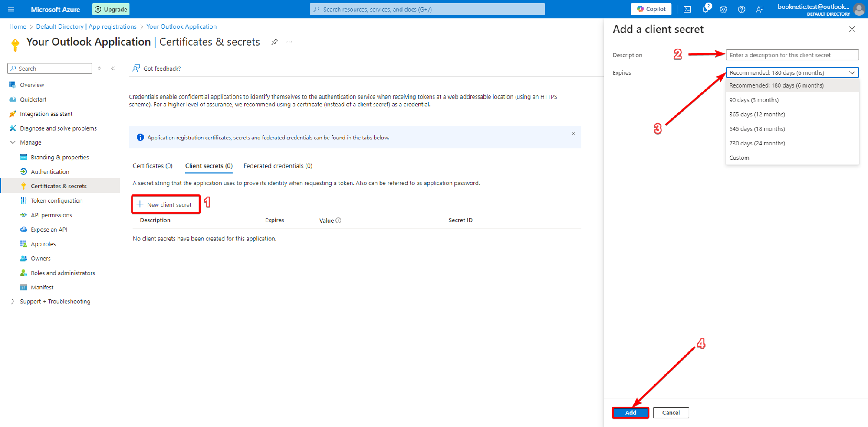
Task: Select Certificates & secrets in sidebar
Action: pyautogui.click(x=61, y=186)
